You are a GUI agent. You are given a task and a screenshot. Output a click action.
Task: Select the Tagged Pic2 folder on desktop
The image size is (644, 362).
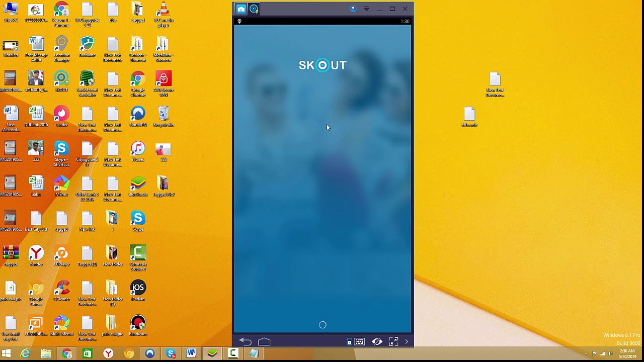[163, 186]
